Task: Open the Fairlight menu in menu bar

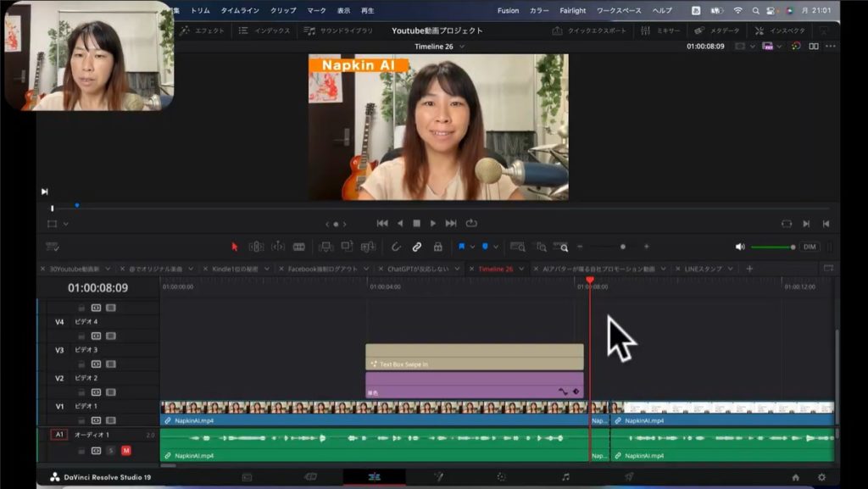Action: 572,10
